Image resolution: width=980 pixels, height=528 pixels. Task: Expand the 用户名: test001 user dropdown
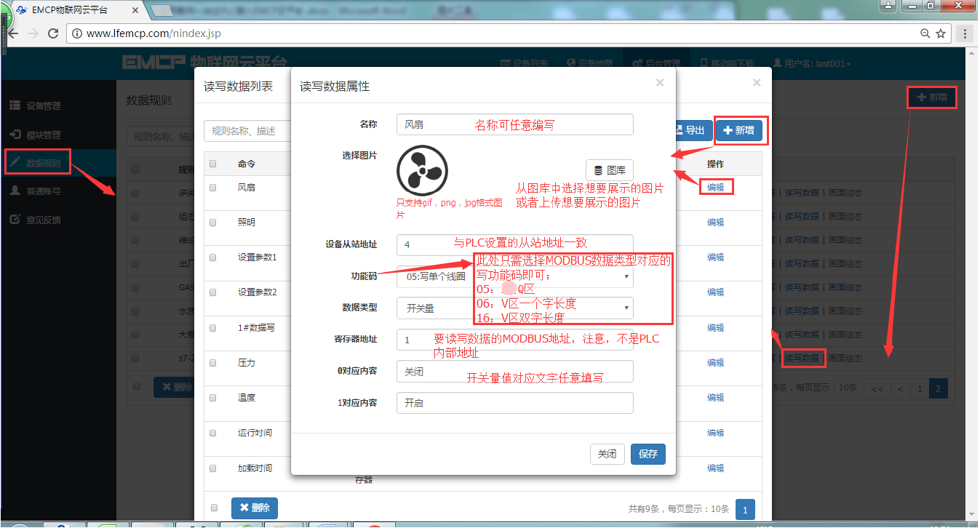(811, 63)
